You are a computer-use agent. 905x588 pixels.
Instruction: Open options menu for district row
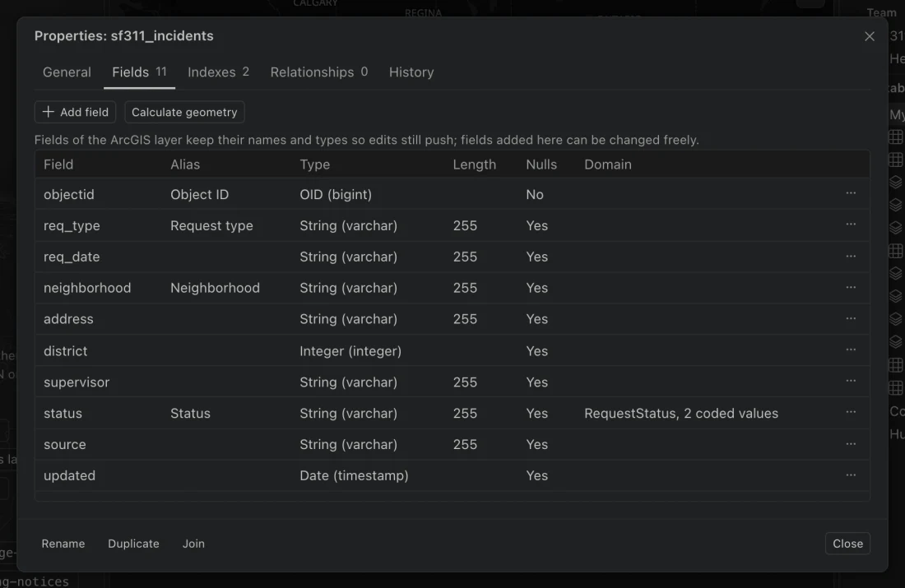pyautogui.click(x=851, y=350)
